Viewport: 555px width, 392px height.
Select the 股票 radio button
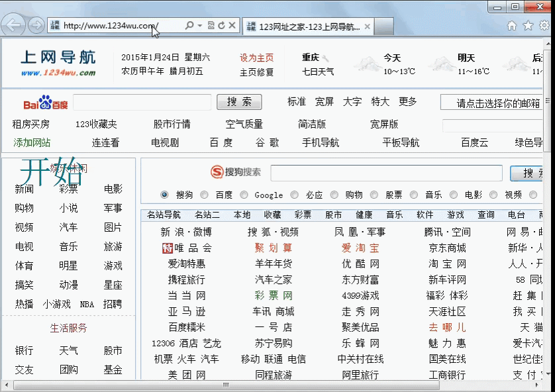(374, 195)
